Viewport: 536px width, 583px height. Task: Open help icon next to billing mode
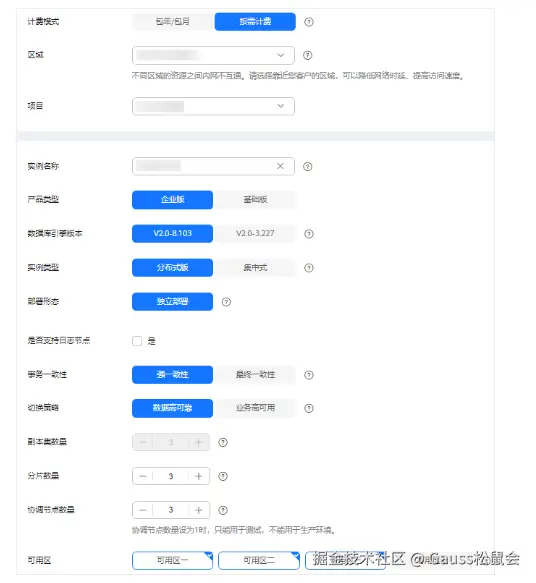[309, 22]
